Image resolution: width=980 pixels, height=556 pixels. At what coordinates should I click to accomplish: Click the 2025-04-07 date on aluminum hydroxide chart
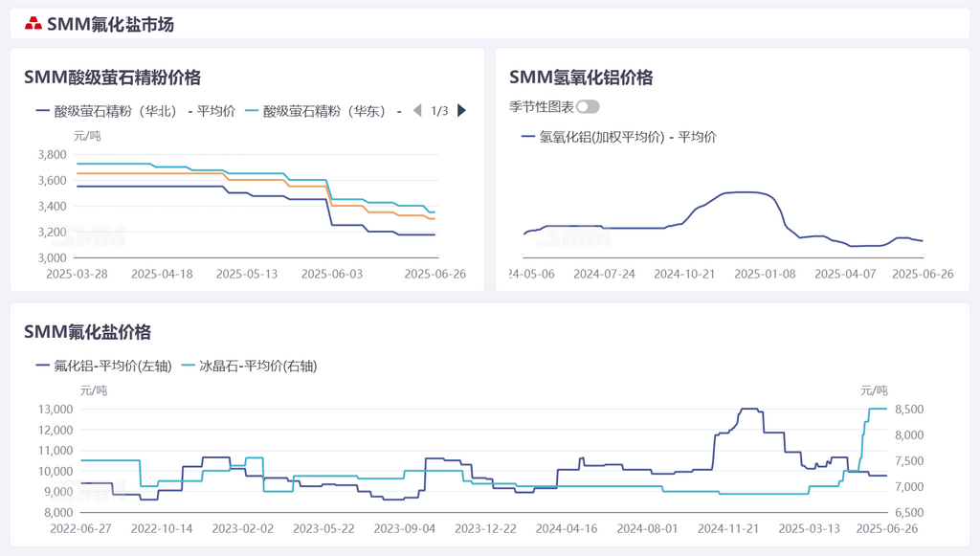(845, 275)
